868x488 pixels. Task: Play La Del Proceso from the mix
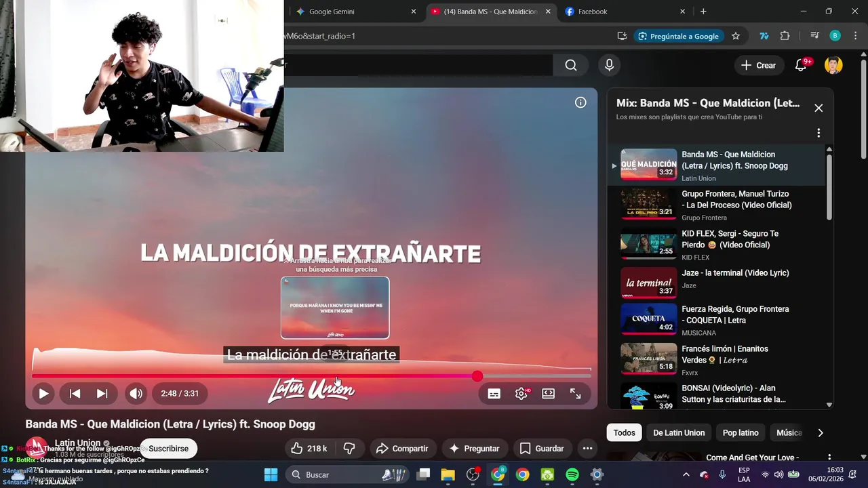tap(716, 205)
